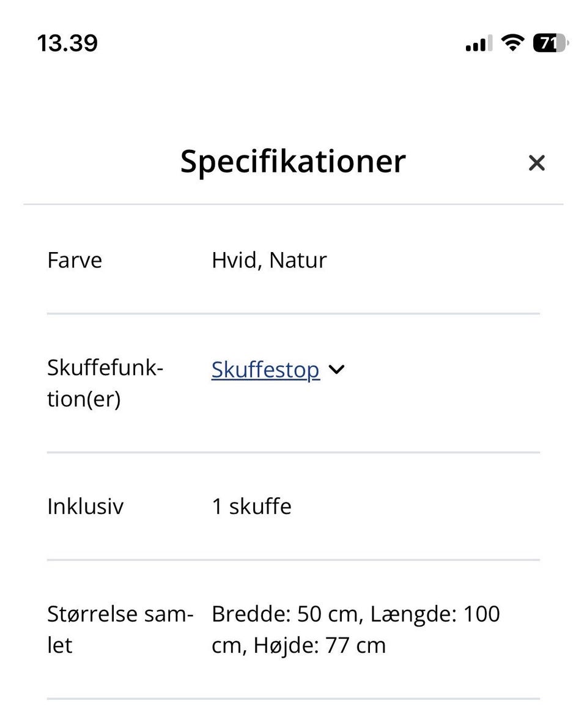This screenshot has width=587, height=728.
Task: Tap the Skuffefunktion(er) row label
Action: 105,384
